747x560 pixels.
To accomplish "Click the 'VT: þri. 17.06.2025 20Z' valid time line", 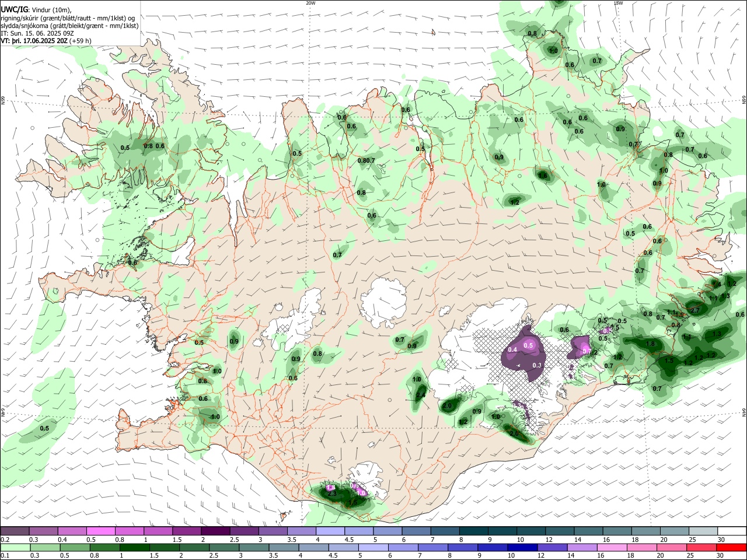I will pyautogui.click(x=46, y=41).
